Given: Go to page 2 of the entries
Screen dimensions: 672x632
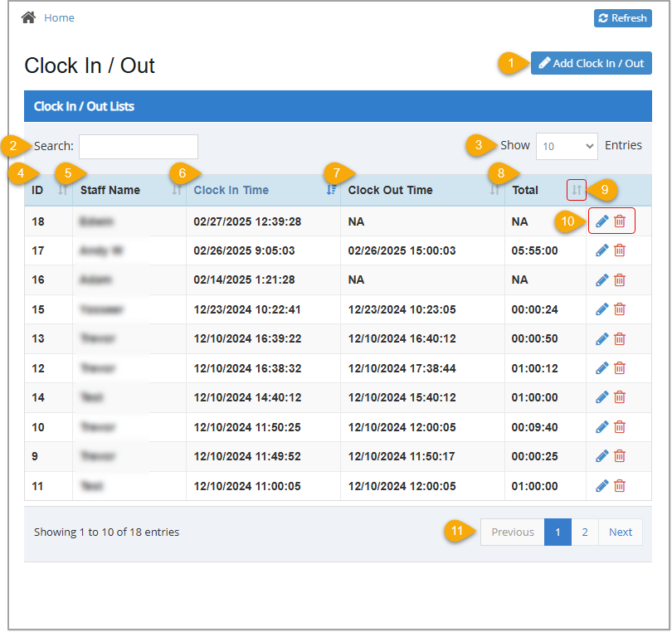Looking at the screenshot, I should [x=585, y=532].
